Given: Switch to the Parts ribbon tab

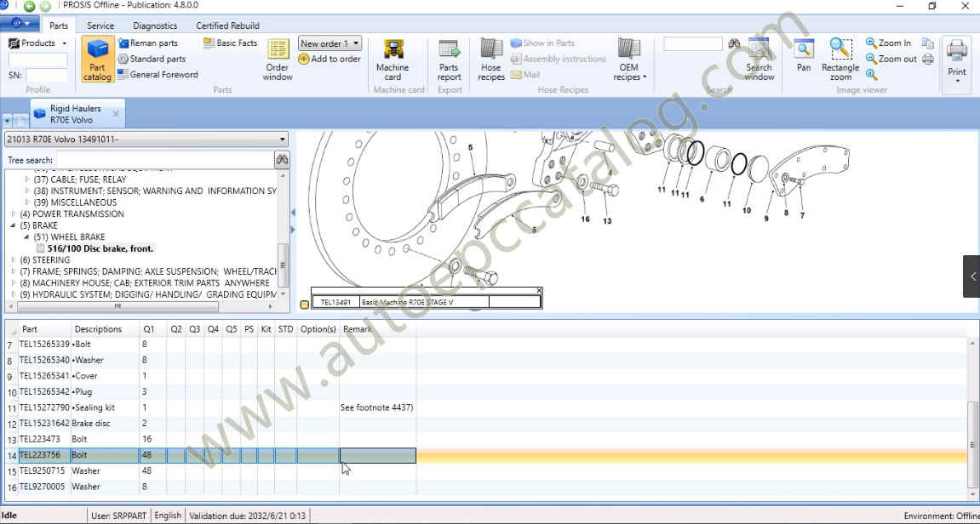Looking at the screenshot, I should click(59, 26).
